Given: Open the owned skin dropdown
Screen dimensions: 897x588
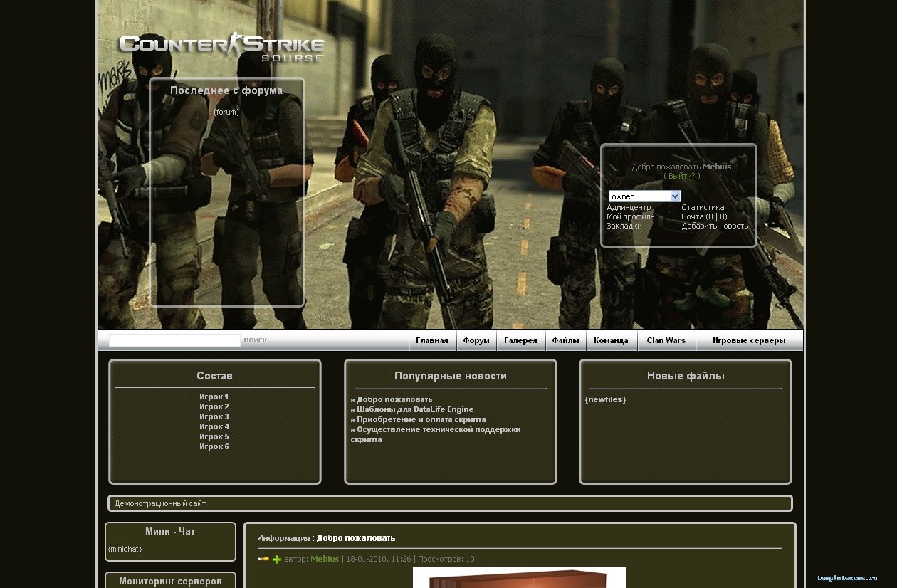Looking at the screenshot, I should [644, 196].
